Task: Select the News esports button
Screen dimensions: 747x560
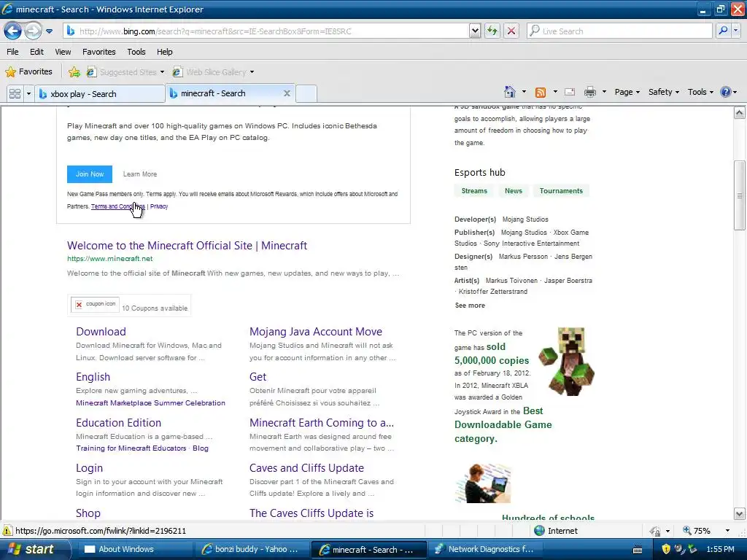Action: click(514, 191)
